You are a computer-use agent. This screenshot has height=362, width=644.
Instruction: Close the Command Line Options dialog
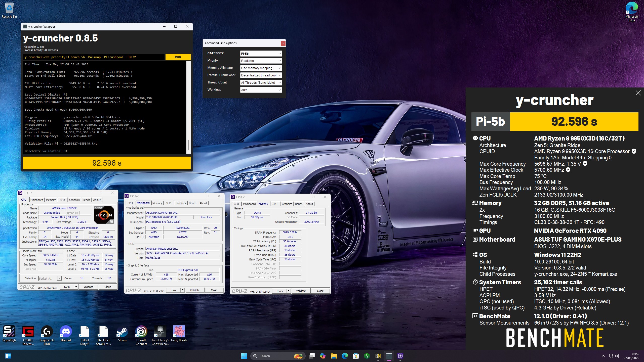pos(283,43)
